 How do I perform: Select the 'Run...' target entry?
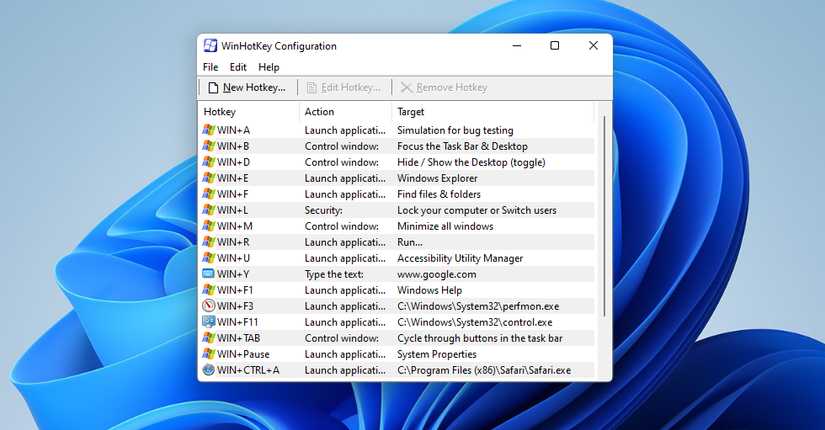[410, 242]
